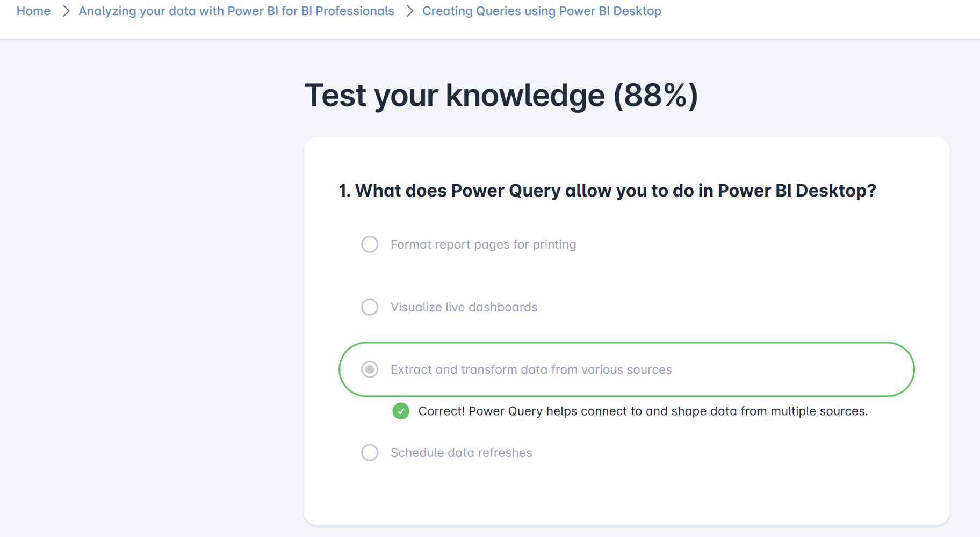Select the Visualize live dashboards radio button
The image size is (980, 537).
coord(370,307)
